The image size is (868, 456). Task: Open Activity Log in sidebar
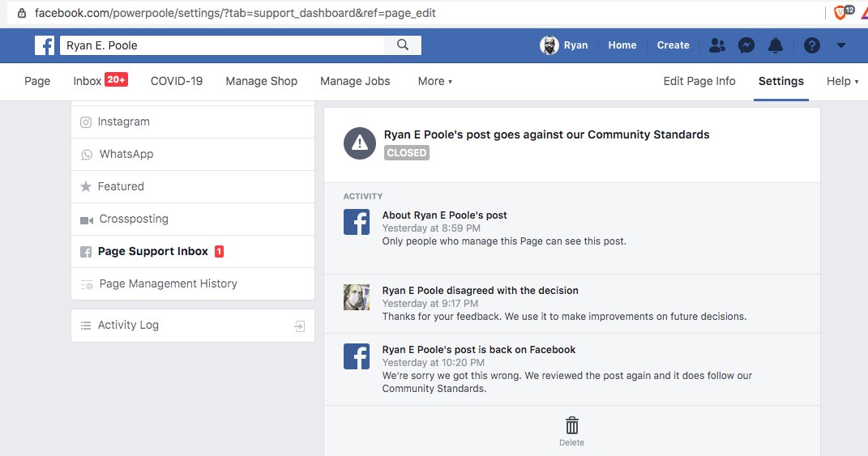point(193,326)
